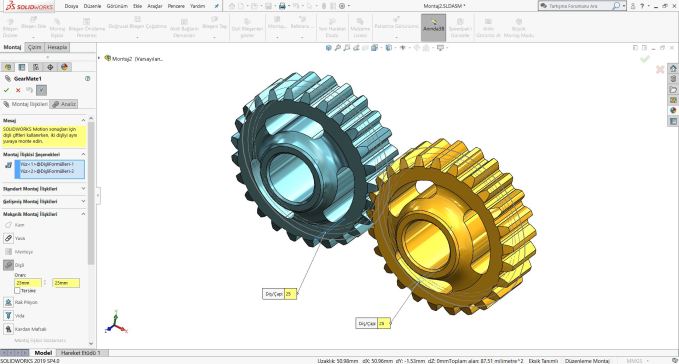Collapse the Mesaj section
This screenshot has width=679, height=364.
pos(83,120)
